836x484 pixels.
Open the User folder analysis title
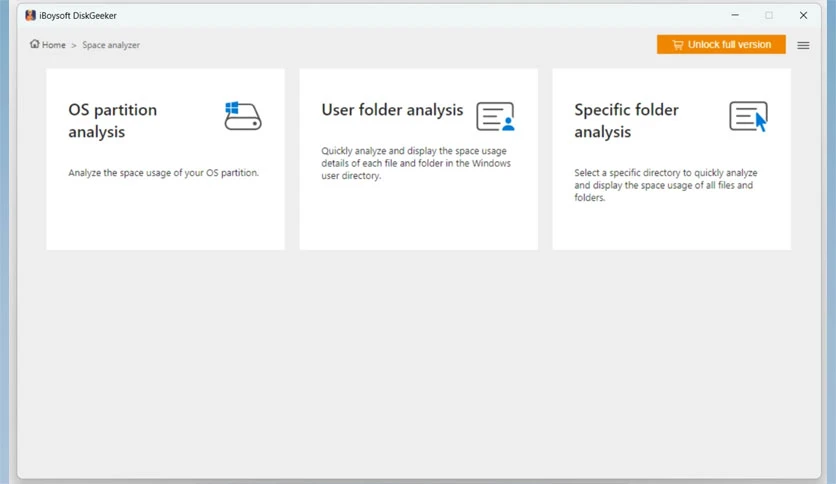pyautogui.click(x=392, y=110)
